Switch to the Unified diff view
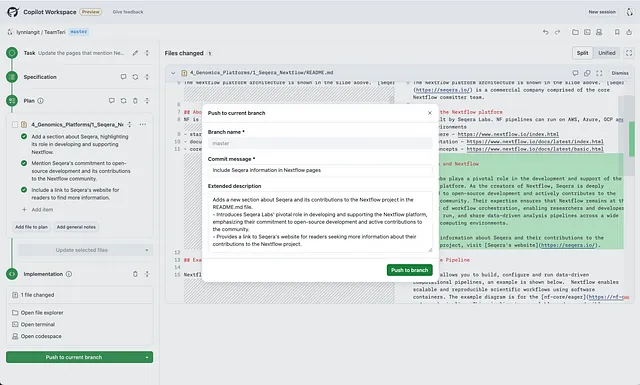640x385 pixels. coord(607,53)
